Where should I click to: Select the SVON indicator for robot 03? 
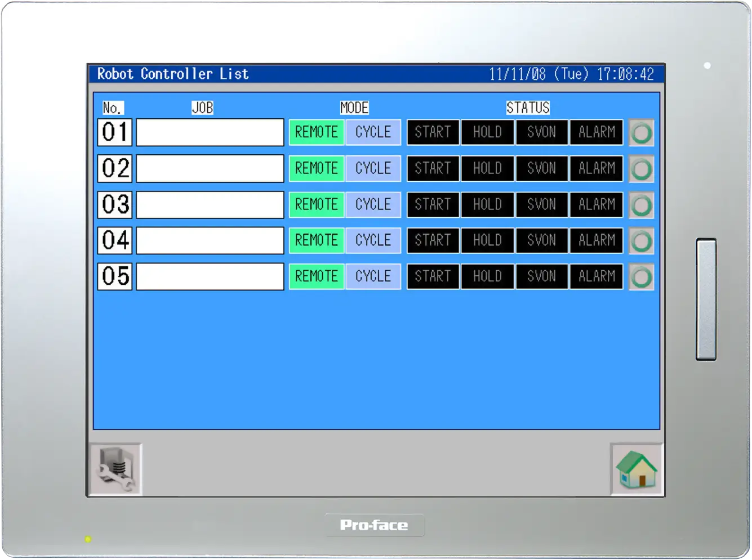pos(541,204)
